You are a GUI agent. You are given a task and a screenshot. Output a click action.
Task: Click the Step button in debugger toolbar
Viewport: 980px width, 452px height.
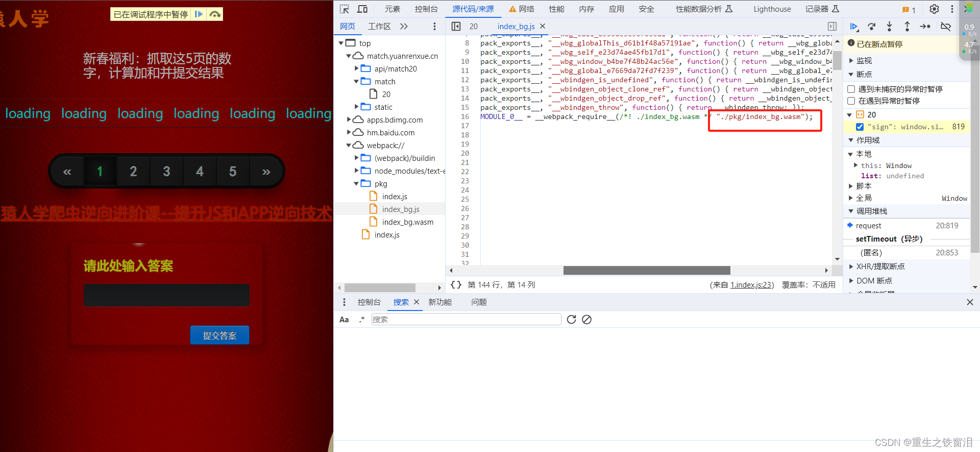[x=925, y=27]
